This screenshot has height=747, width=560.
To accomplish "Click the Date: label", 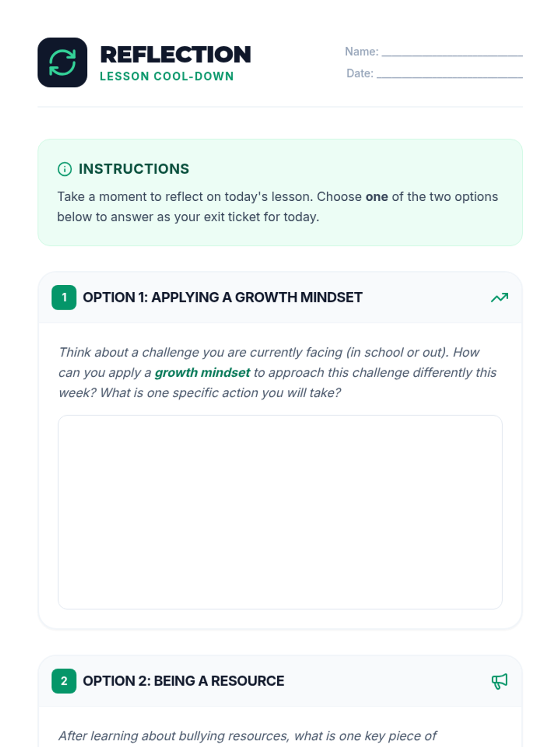I will (360, 74).
